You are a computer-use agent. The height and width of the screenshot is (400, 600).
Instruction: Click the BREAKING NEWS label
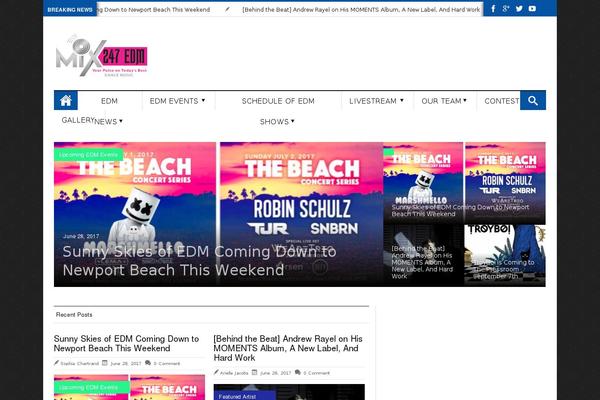tap(70, 10)
